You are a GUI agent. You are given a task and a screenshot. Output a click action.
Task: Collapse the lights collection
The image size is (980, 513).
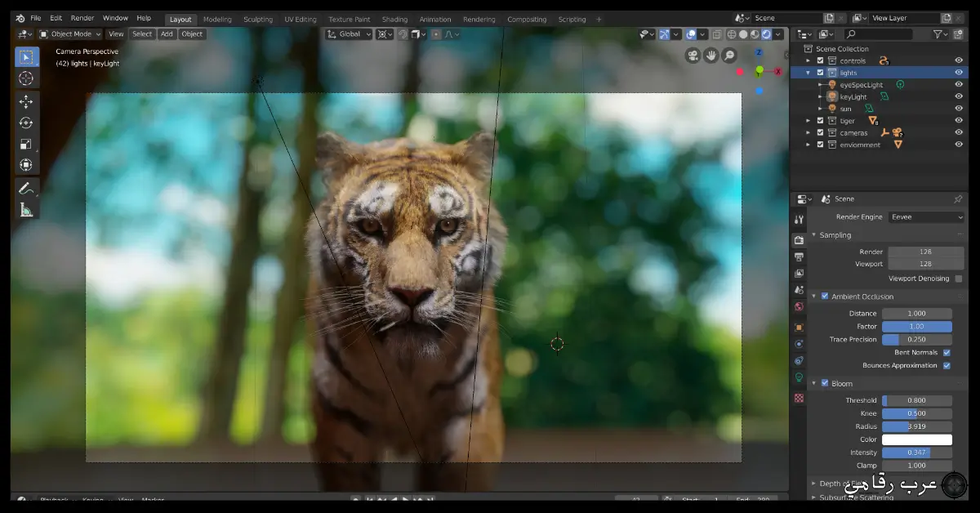point(807,72)
